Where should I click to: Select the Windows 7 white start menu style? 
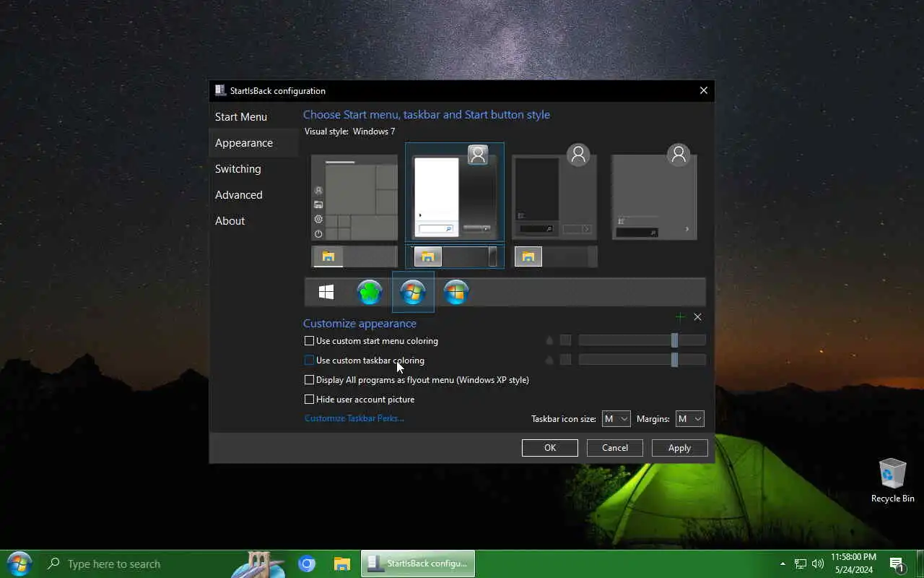455,192
